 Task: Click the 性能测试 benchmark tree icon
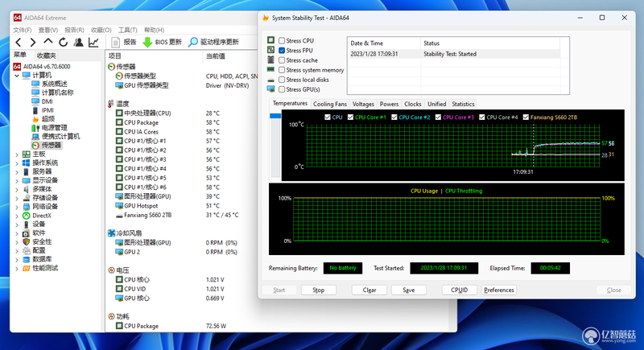coord(27,268)
